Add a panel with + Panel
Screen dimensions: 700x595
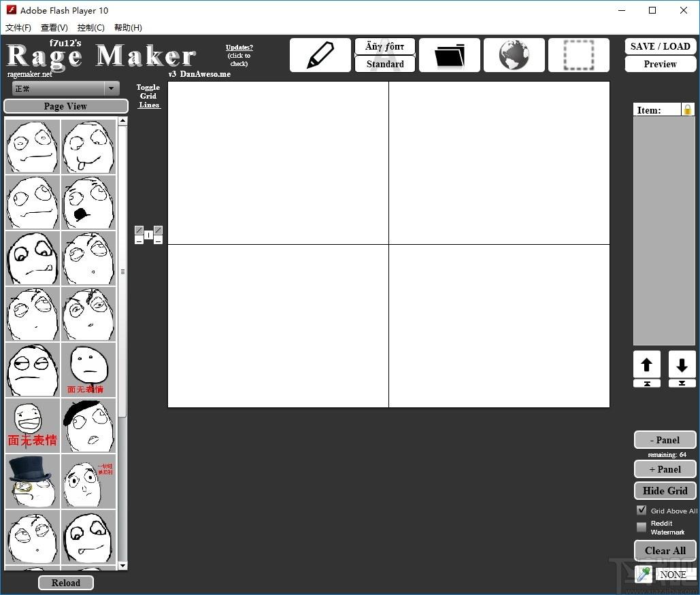tap(665, 469)
